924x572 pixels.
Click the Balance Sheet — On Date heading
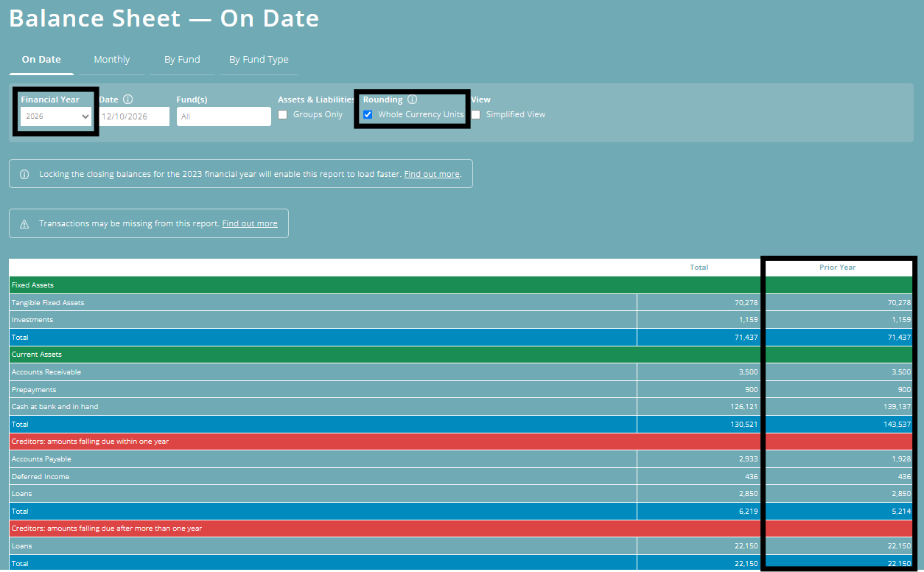click(x=164, y=18)
